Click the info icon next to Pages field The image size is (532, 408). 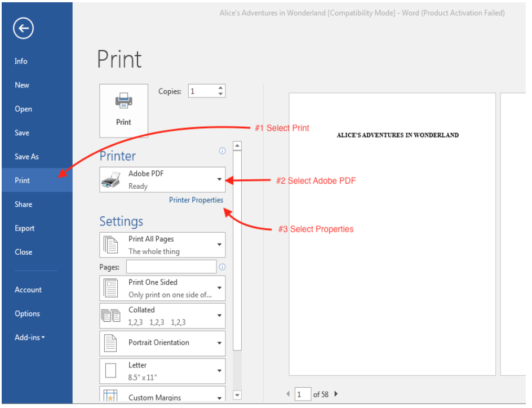(x=222, y=267)
